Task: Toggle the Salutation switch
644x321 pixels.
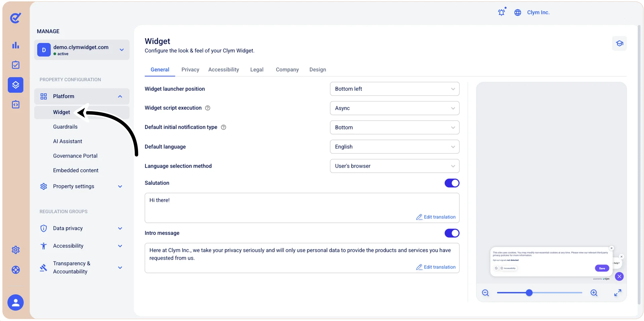Action: click(x=452, y=183)
